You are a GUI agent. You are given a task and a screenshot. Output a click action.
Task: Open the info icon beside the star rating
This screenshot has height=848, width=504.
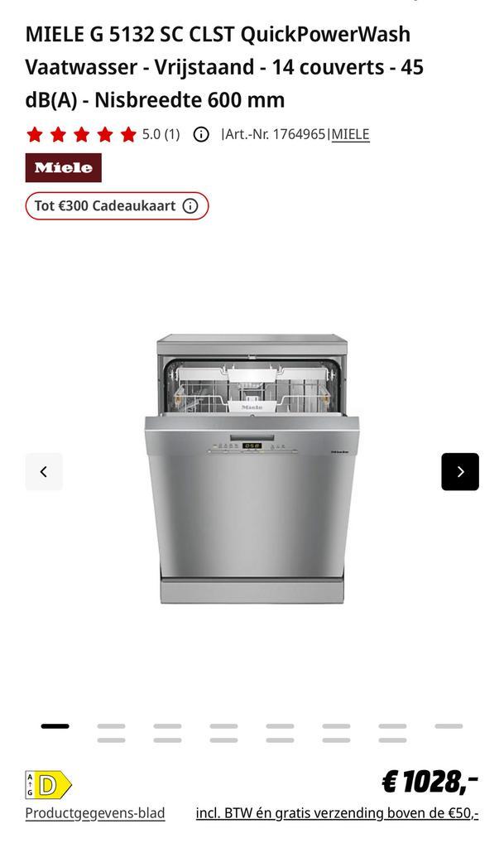tap(201, 134)
